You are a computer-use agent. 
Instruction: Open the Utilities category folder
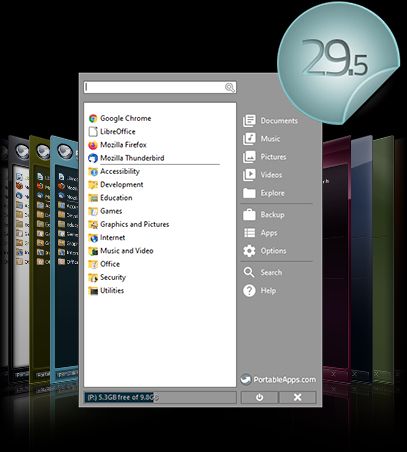[106, 291]
